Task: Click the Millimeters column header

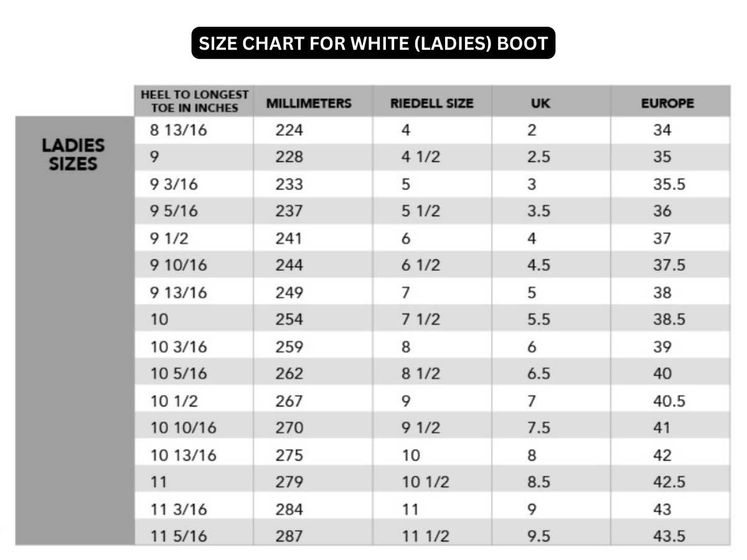Action: point(309,103)
